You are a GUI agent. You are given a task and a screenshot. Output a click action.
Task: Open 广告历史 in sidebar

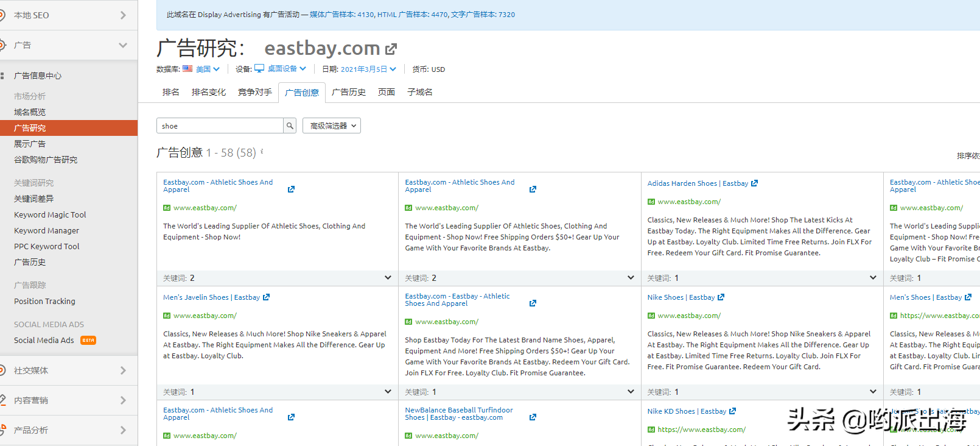pyautogui.click(x=30, y=262)
